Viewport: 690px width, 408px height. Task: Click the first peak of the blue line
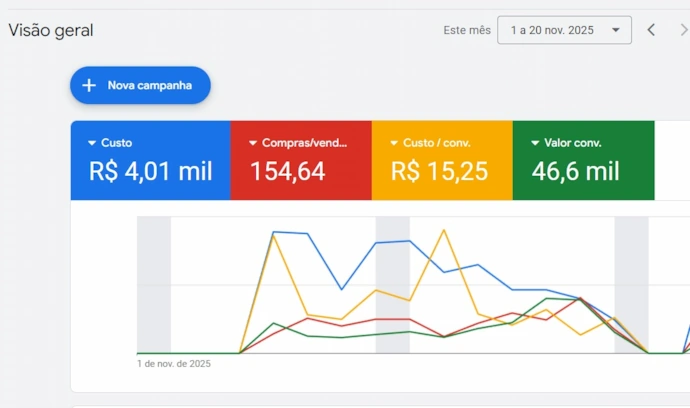(x=274, y=232)
